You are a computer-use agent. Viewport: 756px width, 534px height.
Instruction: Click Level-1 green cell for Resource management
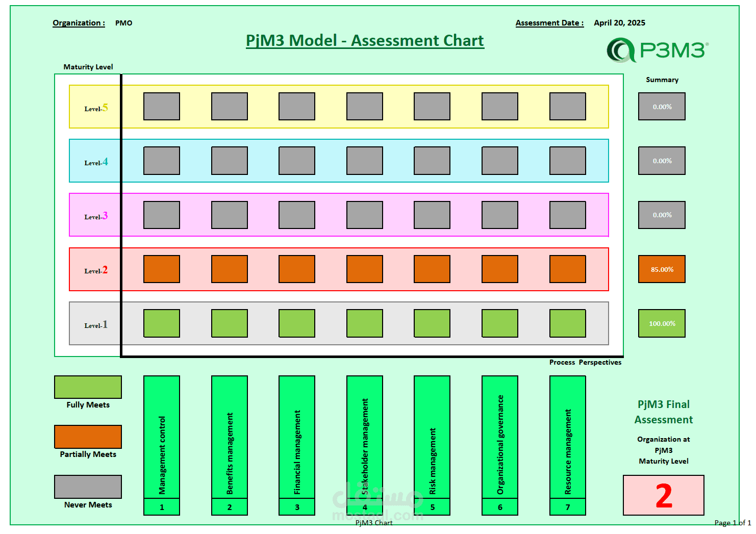[568, 323]
